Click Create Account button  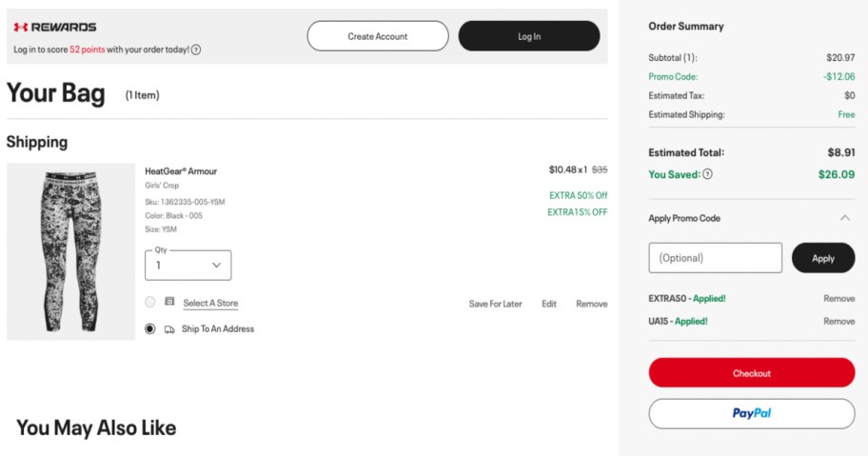pos(378,36)
